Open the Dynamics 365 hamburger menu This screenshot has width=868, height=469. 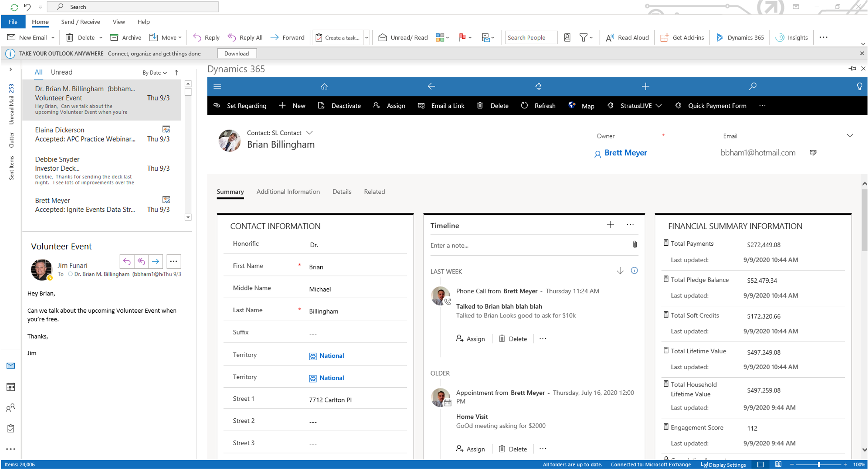tap(217, 87)
